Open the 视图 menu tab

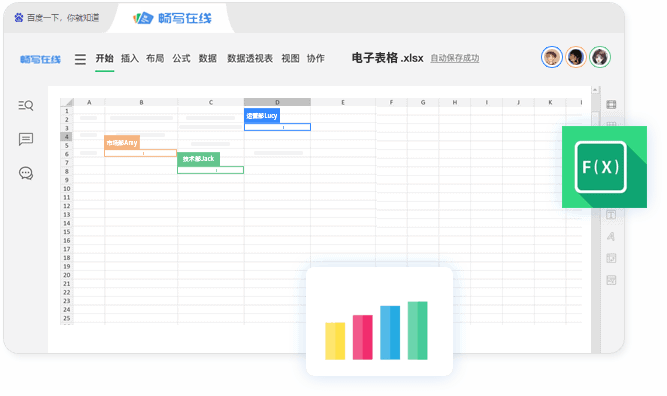coord(291,58)
